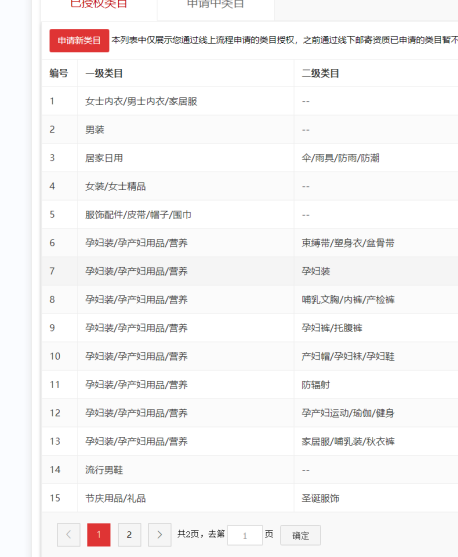Select the 节庆用品/礼品 cell

pyautogui.click(x=185, y=498)
